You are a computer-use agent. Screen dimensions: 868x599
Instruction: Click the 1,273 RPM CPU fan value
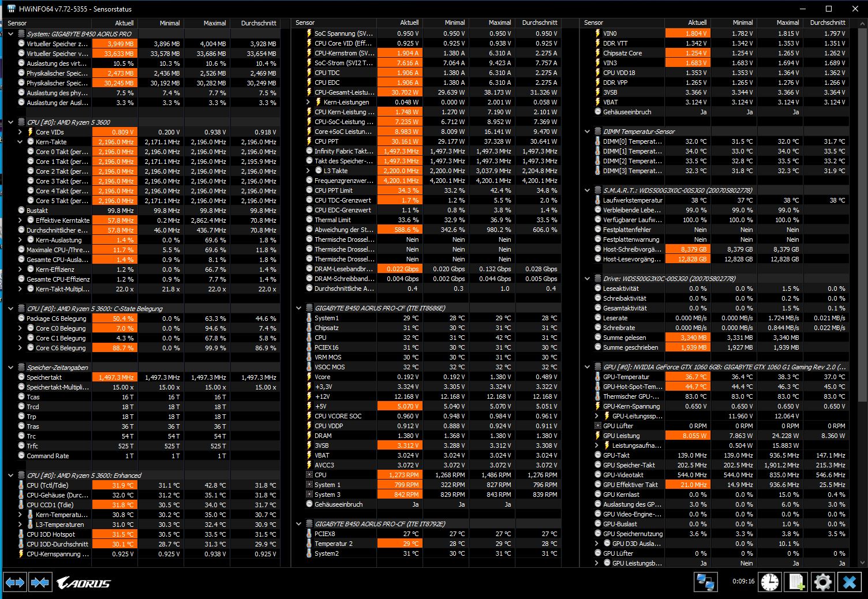click(x=401, y=475)
